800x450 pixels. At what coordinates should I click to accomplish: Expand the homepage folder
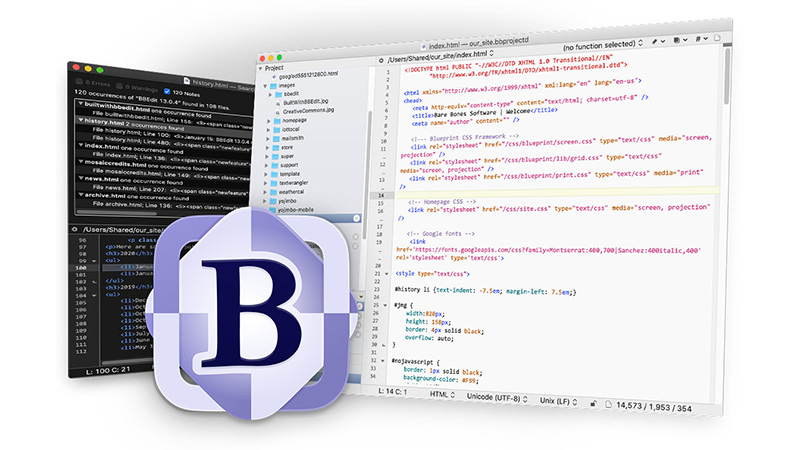click(269, 121)
